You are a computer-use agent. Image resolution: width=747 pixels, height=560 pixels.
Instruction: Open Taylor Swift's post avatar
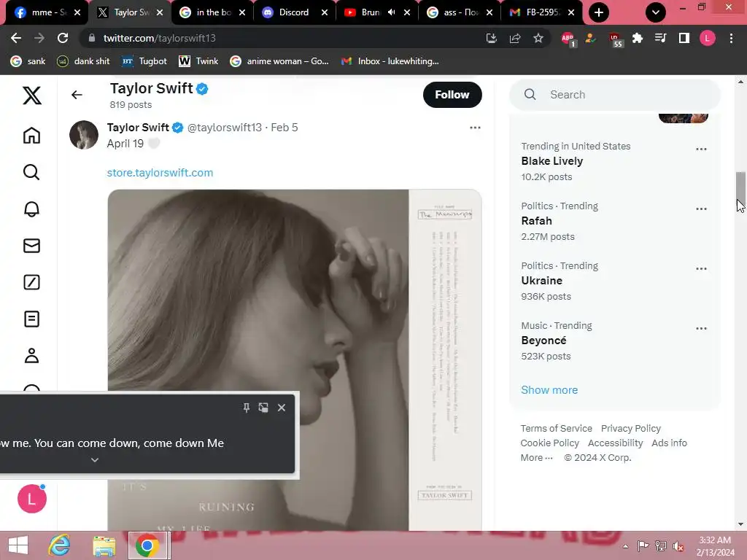click(84, 135)
